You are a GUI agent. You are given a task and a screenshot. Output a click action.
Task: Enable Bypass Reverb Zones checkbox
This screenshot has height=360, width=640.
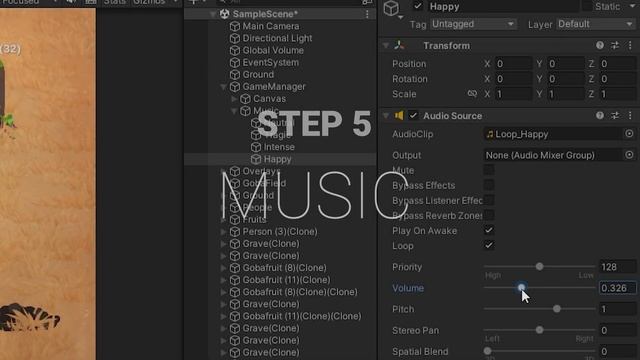pos(489,215)
